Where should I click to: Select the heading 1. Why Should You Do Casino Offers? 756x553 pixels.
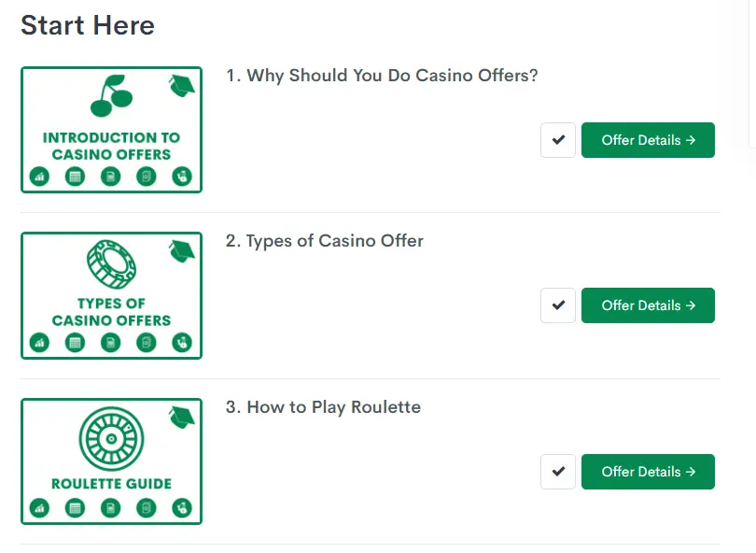380,76
